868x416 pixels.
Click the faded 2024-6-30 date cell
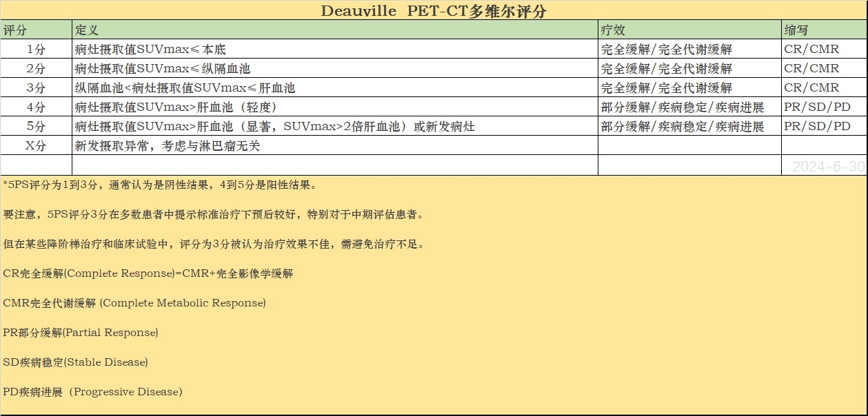point(827,167)
